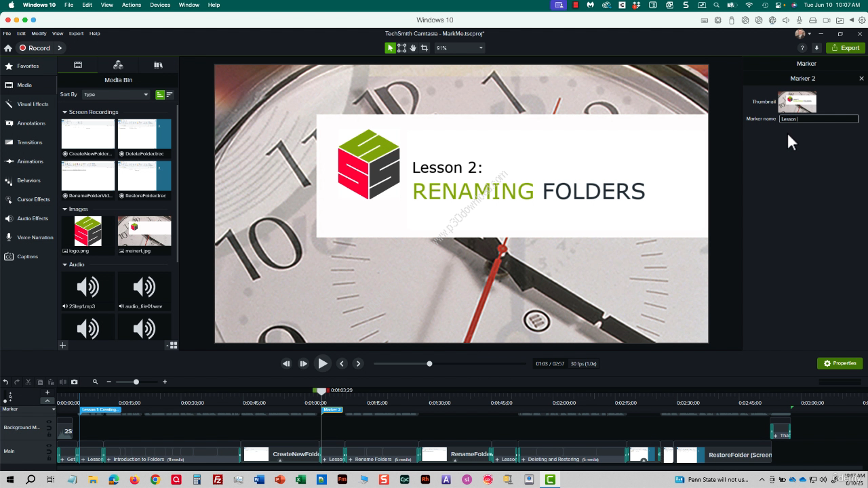Click the timeline zoom slider handle
Image resolution: width=868 pixels, height=488 pixels.
click(136, 382)
